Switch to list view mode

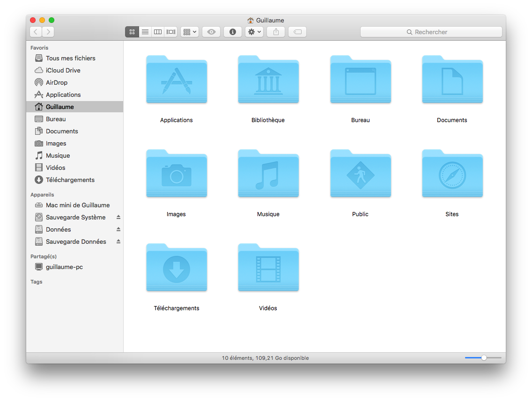click(x=145, y=32)
